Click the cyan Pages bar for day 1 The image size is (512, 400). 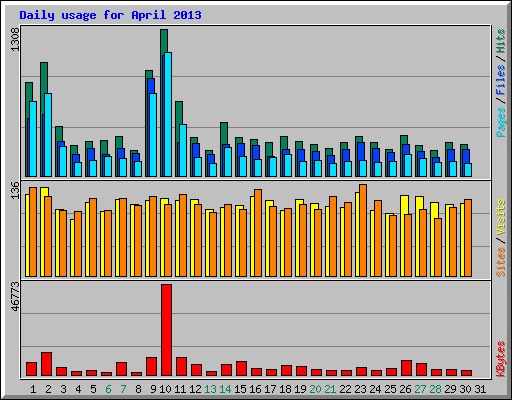click(x=33, y=139)
